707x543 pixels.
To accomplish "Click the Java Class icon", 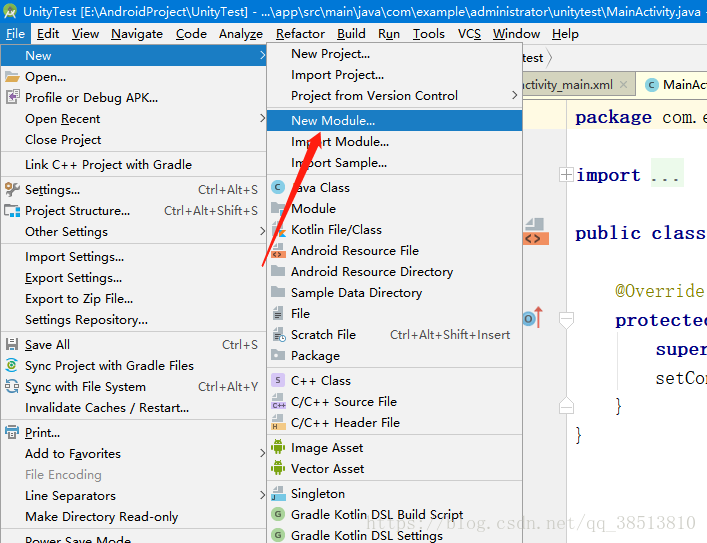I will [x=278, y=187].
